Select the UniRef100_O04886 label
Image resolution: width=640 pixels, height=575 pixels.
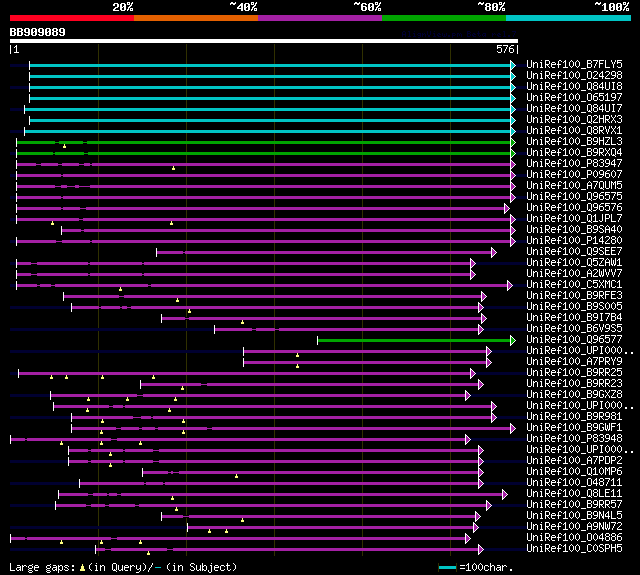pyautogui.click(x=574, y=538)
